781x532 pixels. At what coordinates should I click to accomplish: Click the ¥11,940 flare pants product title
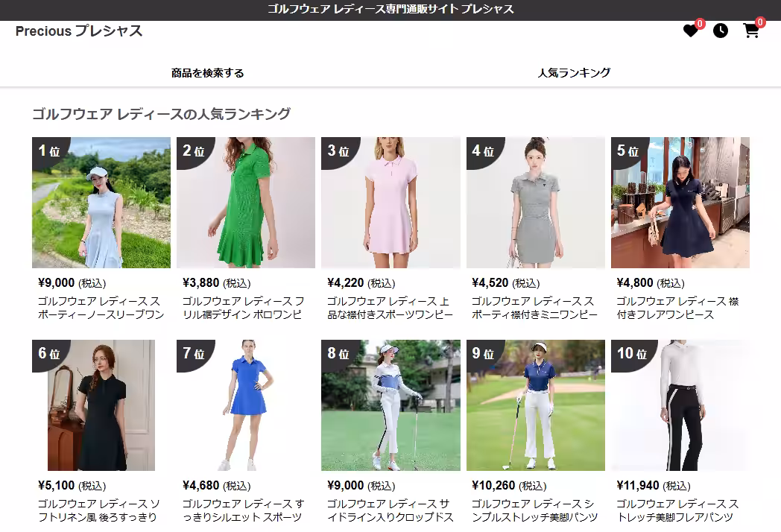click(x=677, y=510)
